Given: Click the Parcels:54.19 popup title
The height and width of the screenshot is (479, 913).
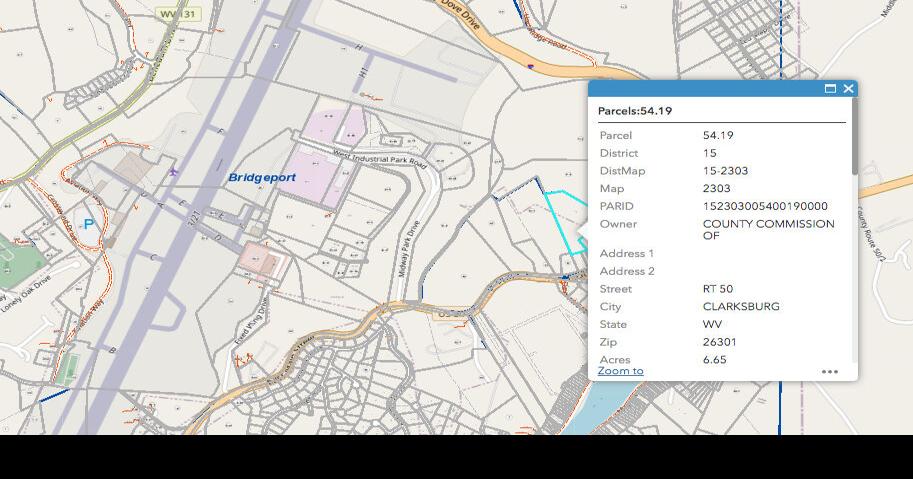Looking at the screenshot, I should point(635,111).
